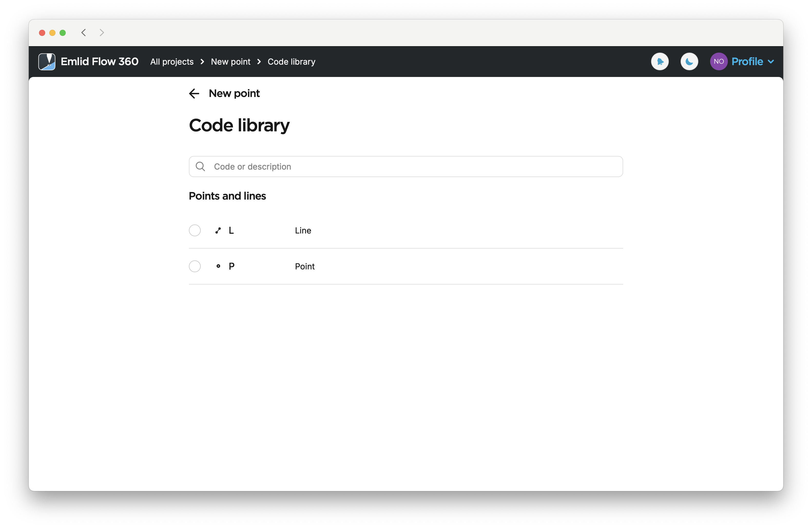Close window with red button

[x=42, y=33]
